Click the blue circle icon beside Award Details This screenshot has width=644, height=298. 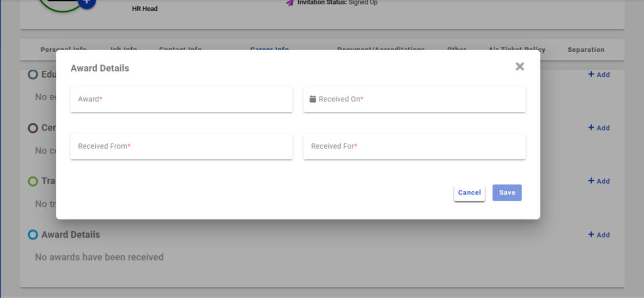point(33,235)
